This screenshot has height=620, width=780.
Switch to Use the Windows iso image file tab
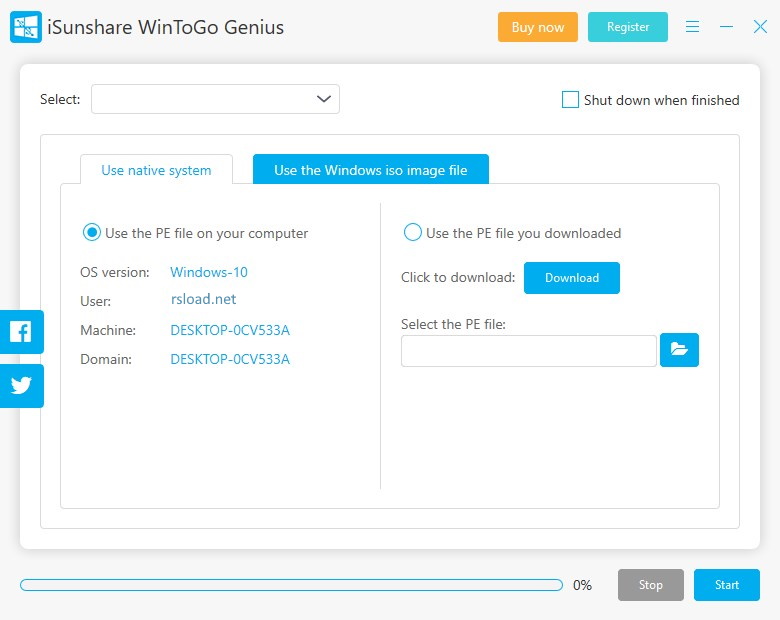click(370, 170)
